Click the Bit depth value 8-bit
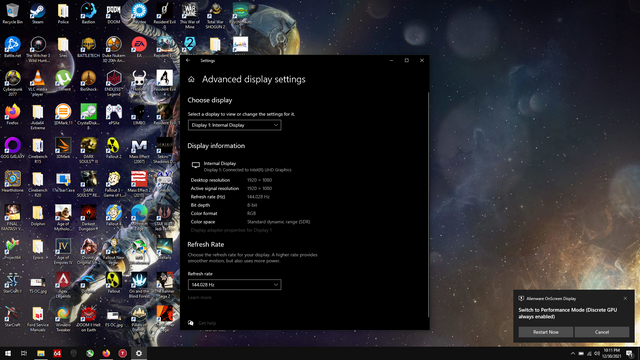This screenshot has width=640, height=360. click(252, 205)
